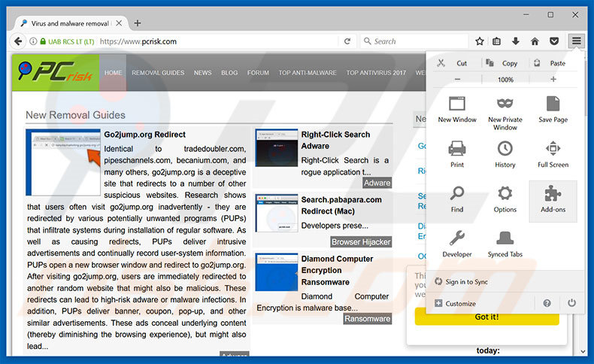Click the Browser Hijacker category tag

click(x=361, y=241)
